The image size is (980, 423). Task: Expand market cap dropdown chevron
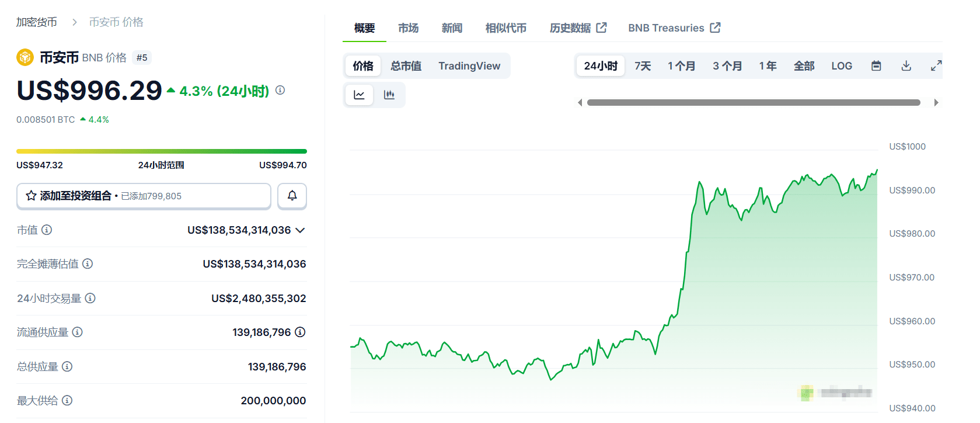(x=300, y=230)
